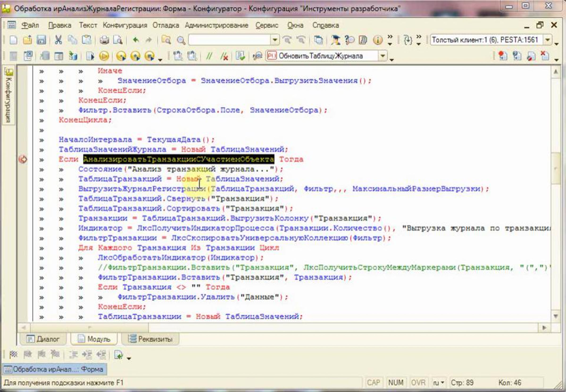
Task: Open the Администрирование menu
Action: click(216, 25)
